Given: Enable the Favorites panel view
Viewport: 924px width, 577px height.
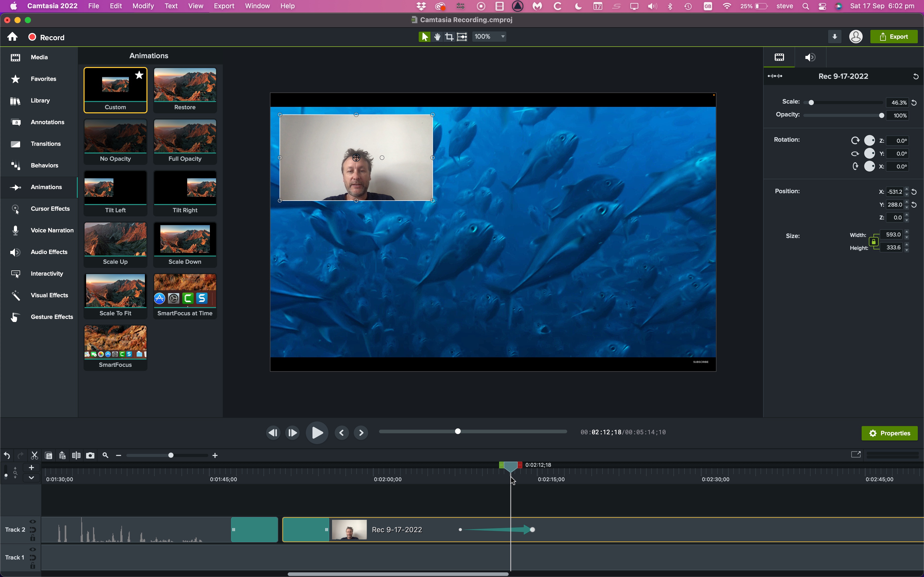Looking at the screenshot, I should pos(43,79).
